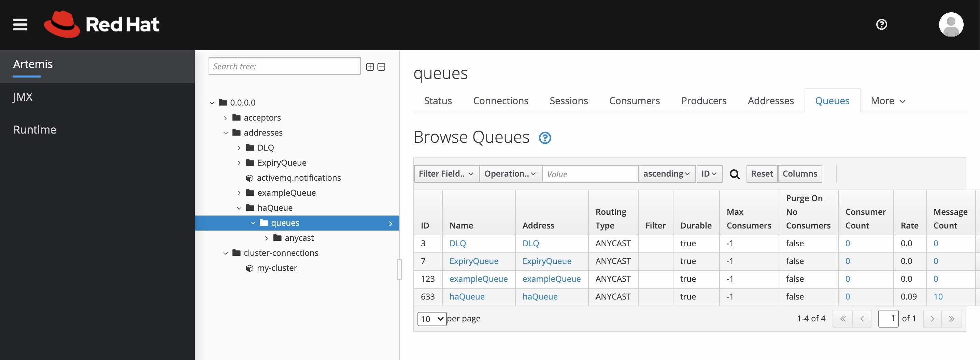Expand the exampleQueue tree folder
This screenshot has height=360, width=980.
click(239, 193)
